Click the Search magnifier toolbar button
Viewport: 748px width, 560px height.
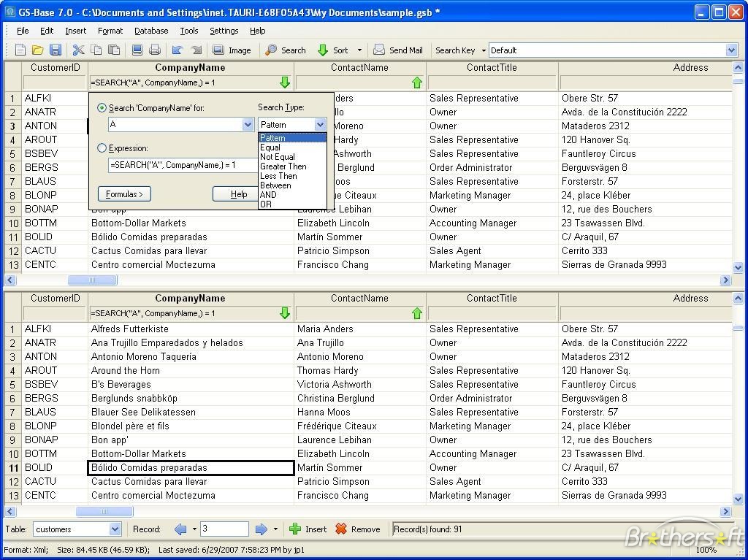pyautogui.click(x=286, y=50)
